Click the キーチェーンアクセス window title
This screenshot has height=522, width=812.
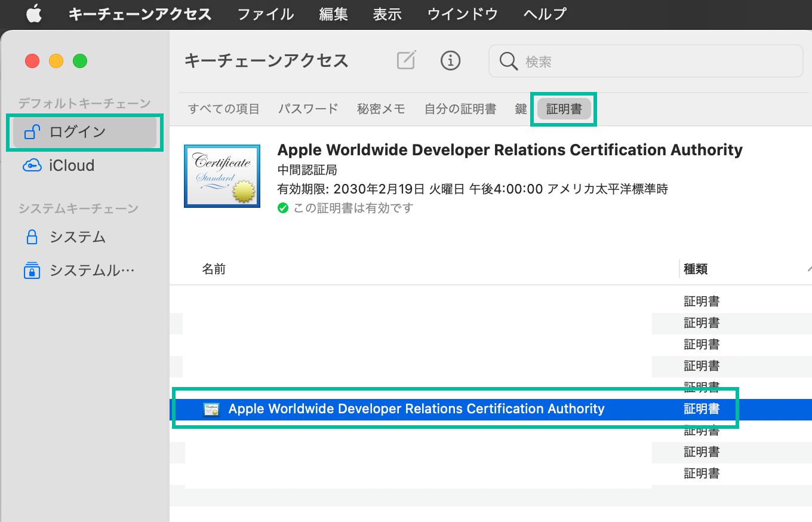point(266,60)
